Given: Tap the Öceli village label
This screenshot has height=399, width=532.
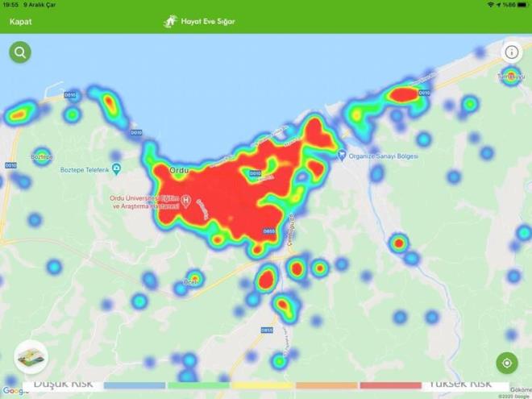Looking at the screenshot, I should [190, 281].
